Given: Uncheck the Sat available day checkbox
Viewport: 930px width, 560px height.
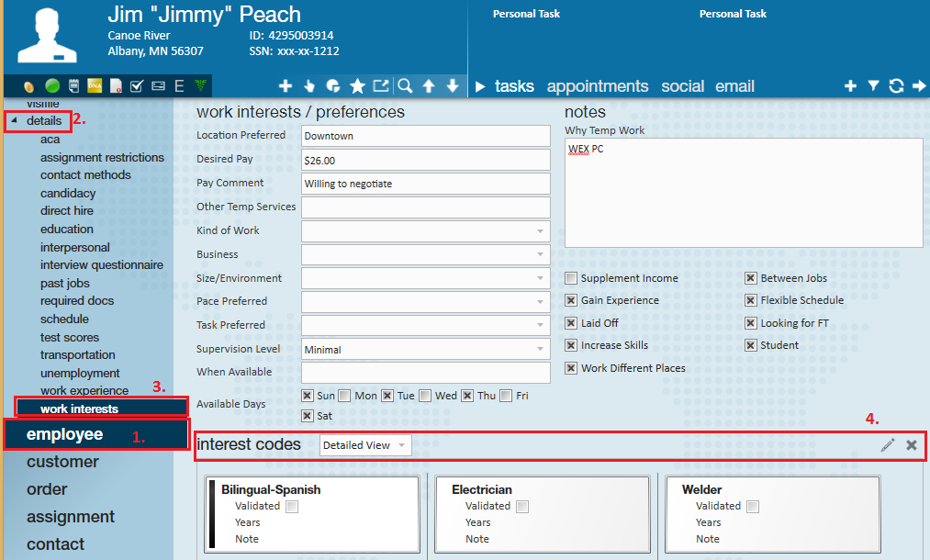Looking at the screenshot, I should (308, 416).
